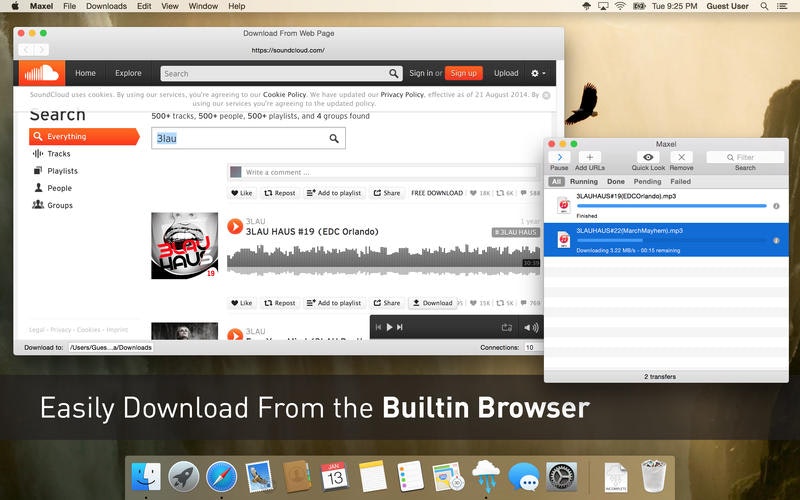Viewport: 800px width, 500px height.
Task: Skip to next track in player bar
Action: 400,327
